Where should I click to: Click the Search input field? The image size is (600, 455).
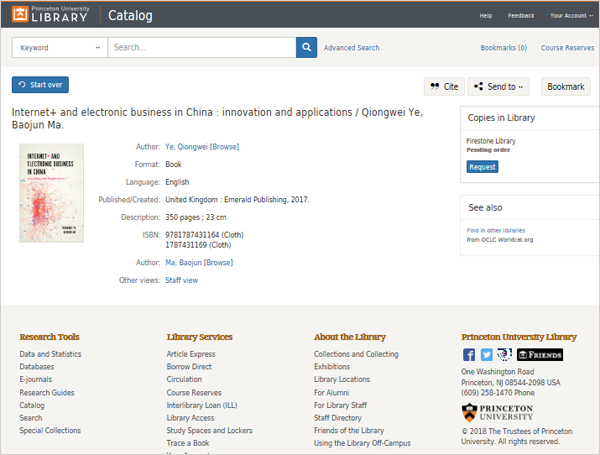point(202,47)
